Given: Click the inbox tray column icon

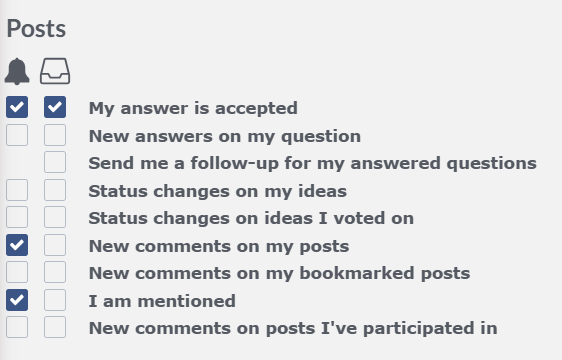Looking at the screenshot, I should coord(55,71).
